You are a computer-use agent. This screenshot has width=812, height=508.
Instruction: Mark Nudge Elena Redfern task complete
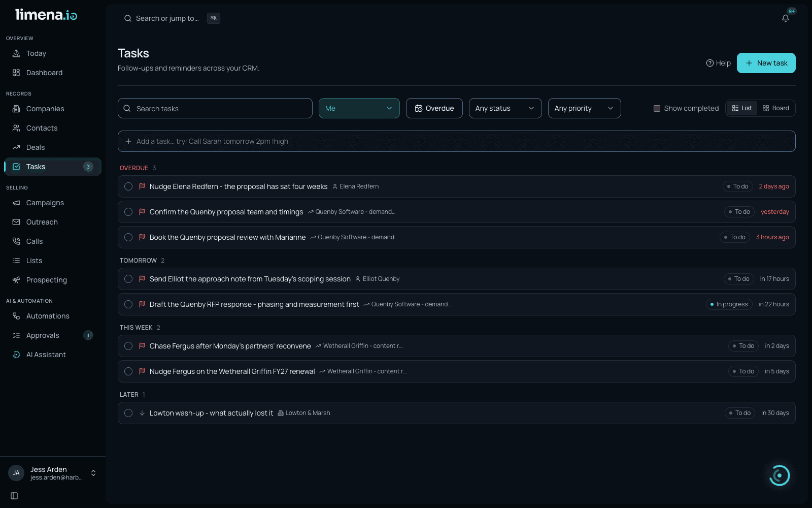pyautogui.click(x=128, y=186)
